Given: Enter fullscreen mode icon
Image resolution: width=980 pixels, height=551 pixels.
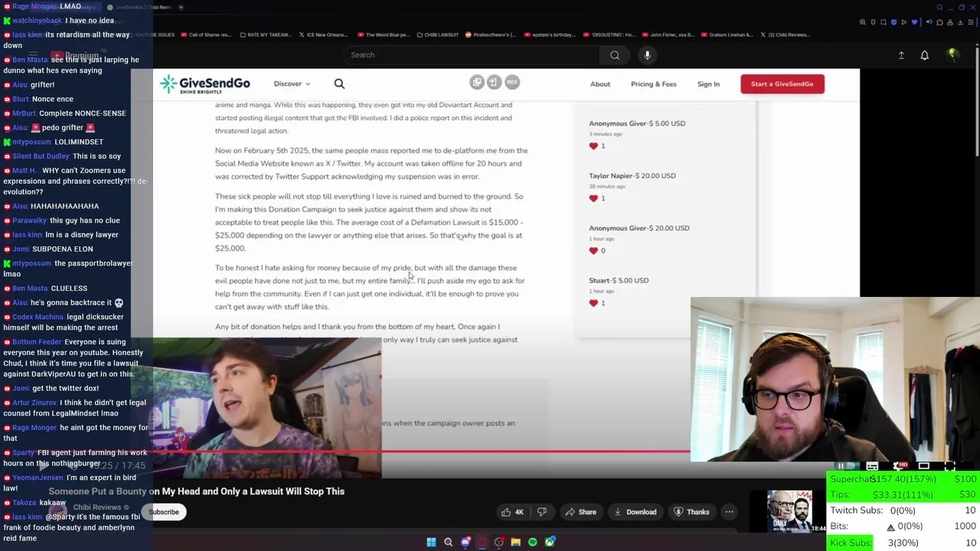Looking at the screenshot, I should (950, 466).
